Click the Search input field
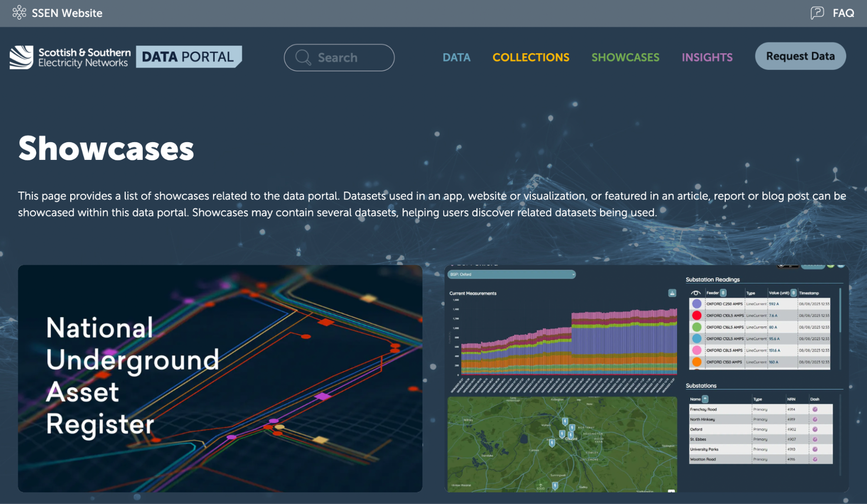This screenshot has height=504, width=867. tap(339, 57)
